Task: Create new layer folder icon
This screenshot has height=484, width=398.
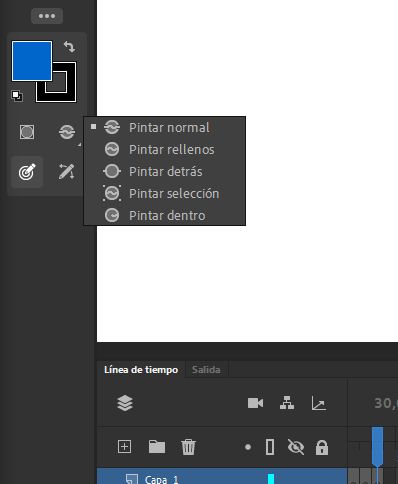Action: point(157,447)
